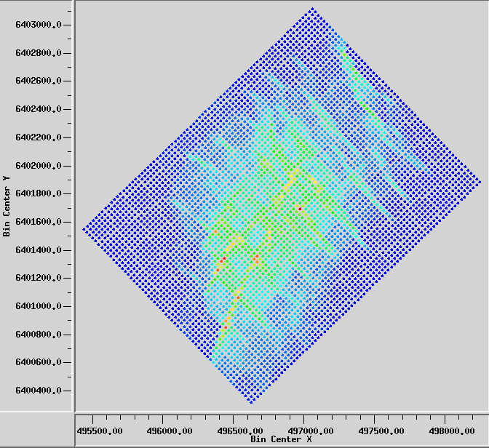Screen dimensions: 489x448
Task: Click the 6402400.0 Y-axis label
Action: [x=38, y=109]
